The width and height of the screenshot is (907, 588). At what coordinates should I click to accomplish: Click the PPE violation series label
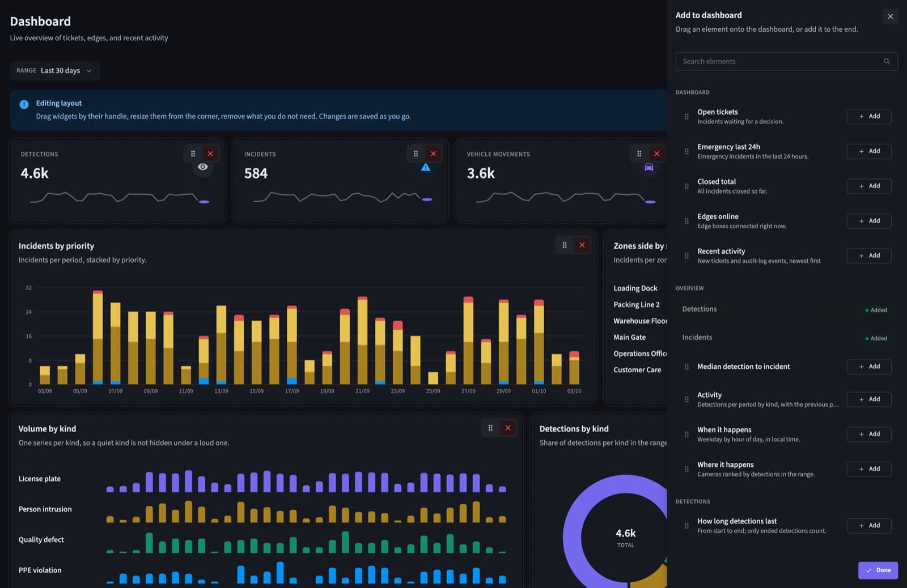point(40,570)
